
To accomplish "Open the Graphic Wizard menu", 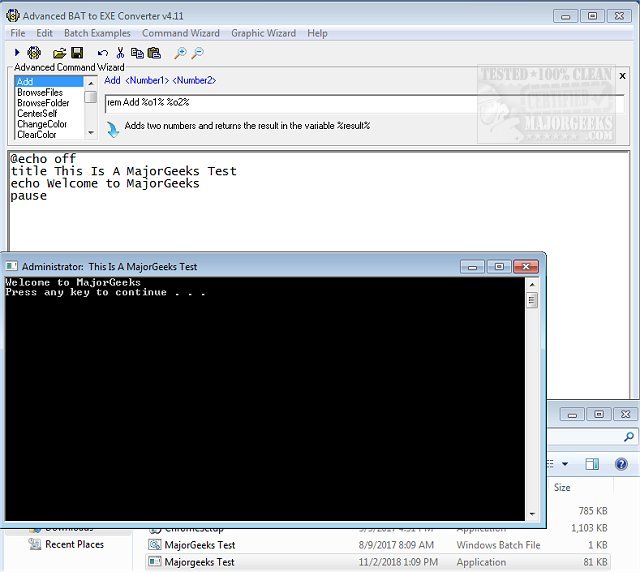I will (x=263, y=33).
